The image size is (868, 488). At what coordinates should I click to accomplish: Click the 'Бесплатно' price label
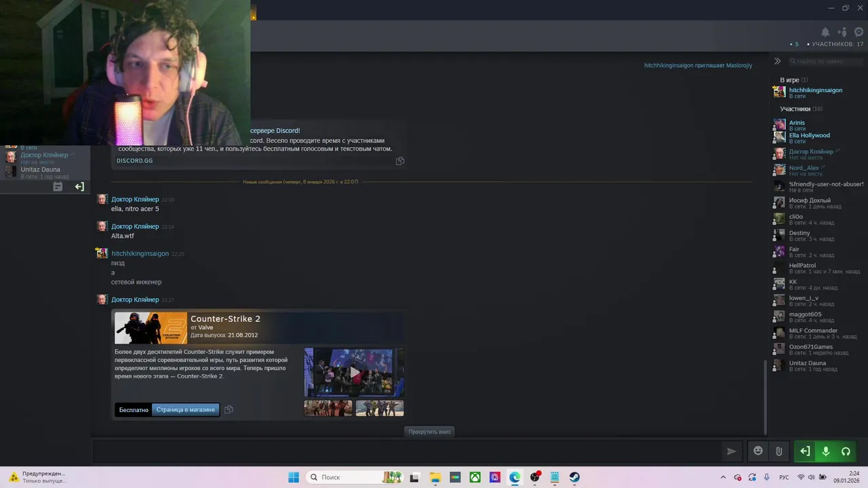(134, 409)
